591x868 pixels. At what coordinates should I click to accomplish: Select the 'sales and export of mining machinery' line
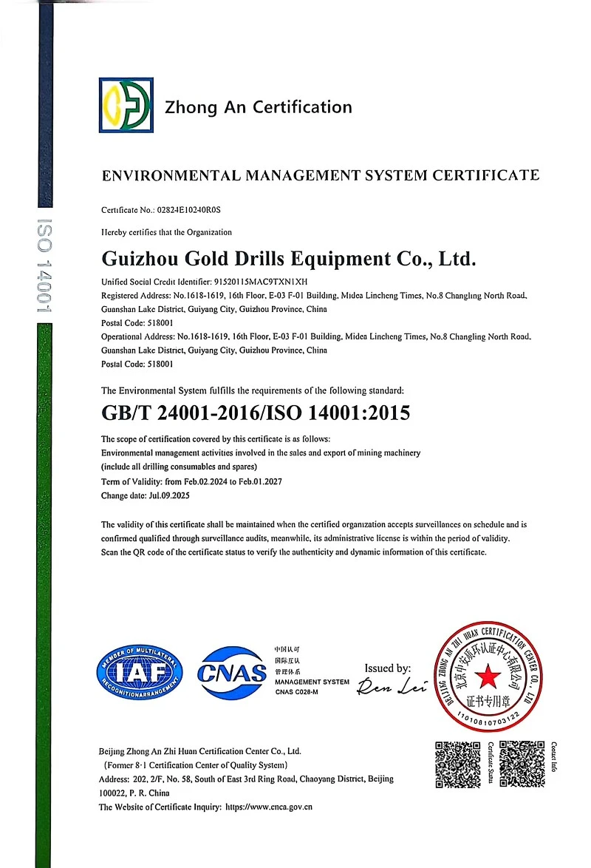point(261,452)
